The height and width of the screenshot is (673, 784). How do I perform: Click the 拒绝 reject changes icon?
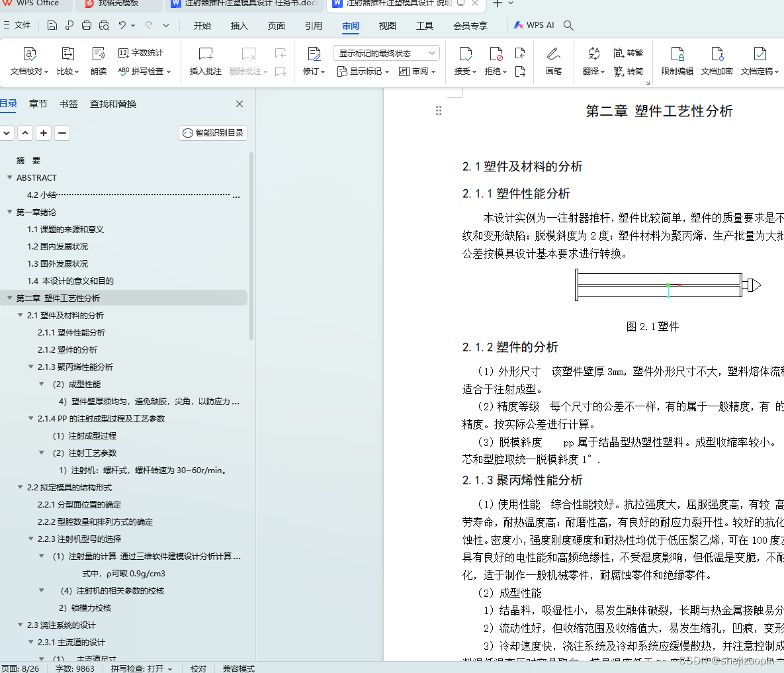pos(496,54)
